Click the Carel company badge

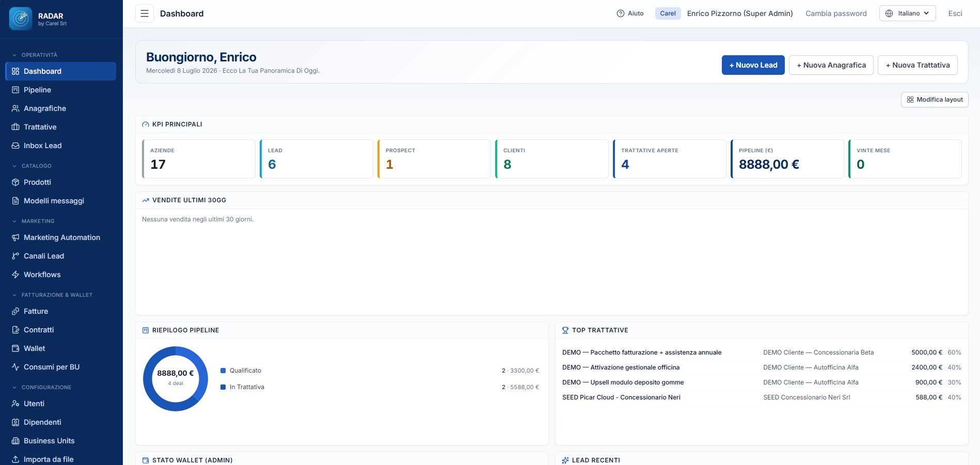coord(668,13)
